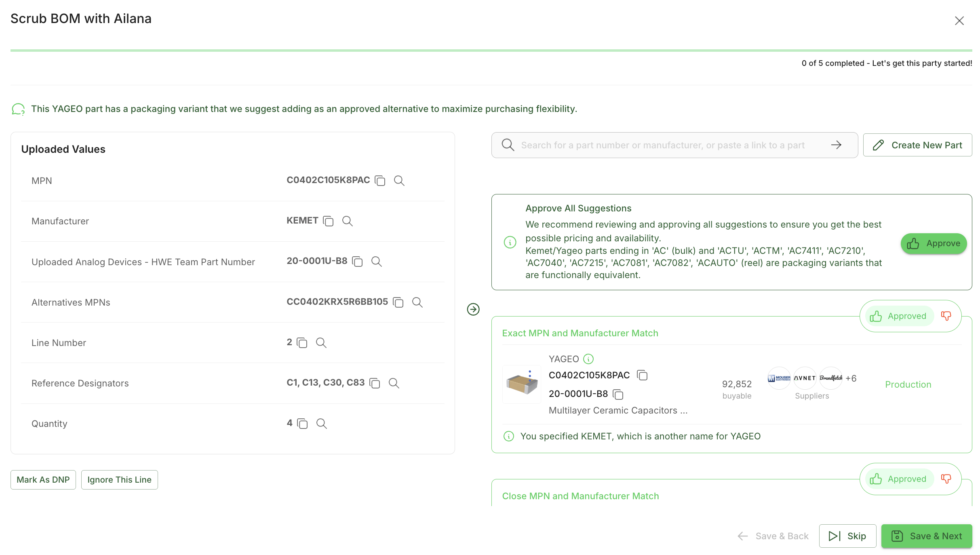Viewport: 980px width, 555px height.
Task: Submit the part search with the arrow
Action: [837, 145]
